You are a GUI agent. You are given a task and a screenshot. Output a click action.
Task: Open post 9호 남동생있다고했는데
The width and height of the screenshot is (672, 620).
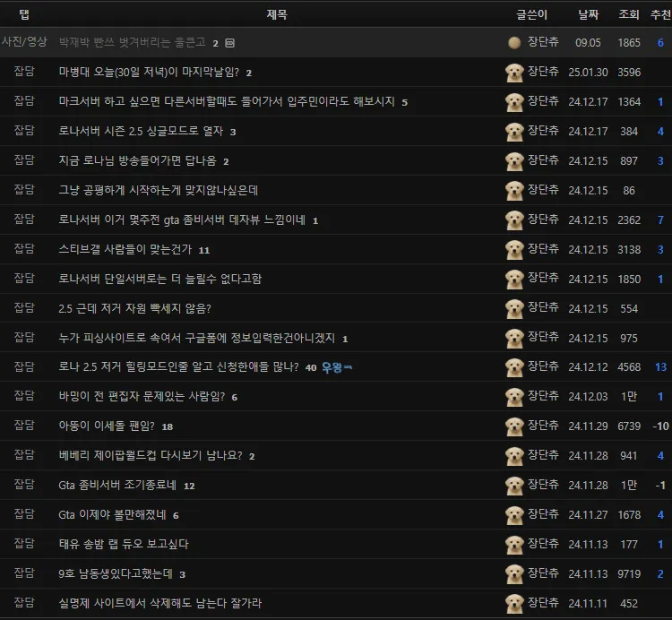[x=116, y=573]
